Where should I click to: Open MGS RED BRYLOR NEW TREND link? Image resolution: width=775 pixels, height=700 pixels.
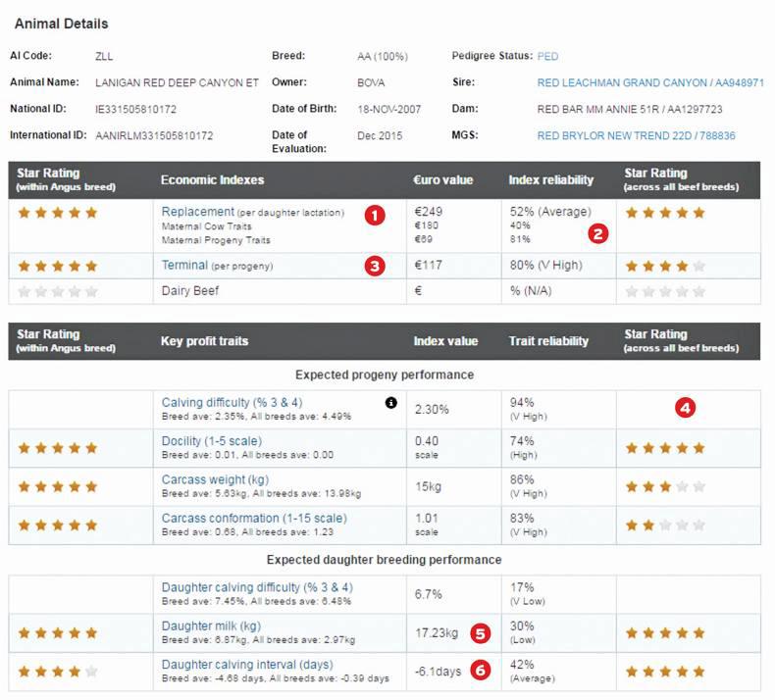click(636, 135)
